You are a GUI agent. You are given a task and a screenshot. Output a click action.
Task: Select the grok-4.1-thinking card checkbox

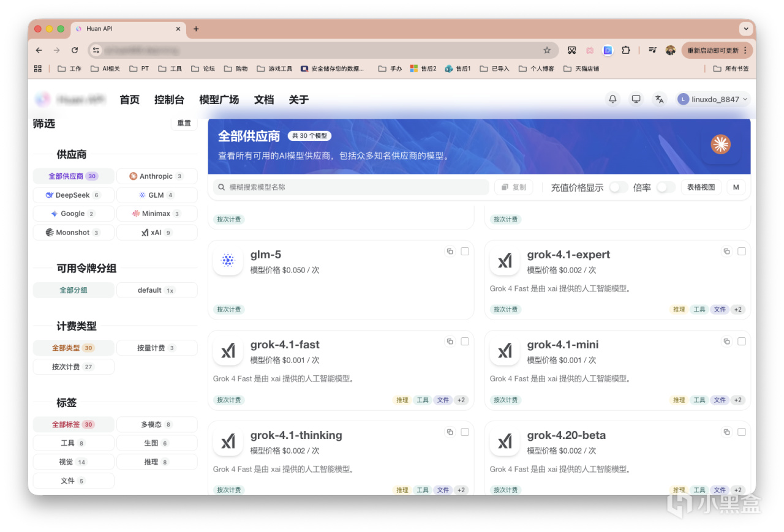coord(465,432)
